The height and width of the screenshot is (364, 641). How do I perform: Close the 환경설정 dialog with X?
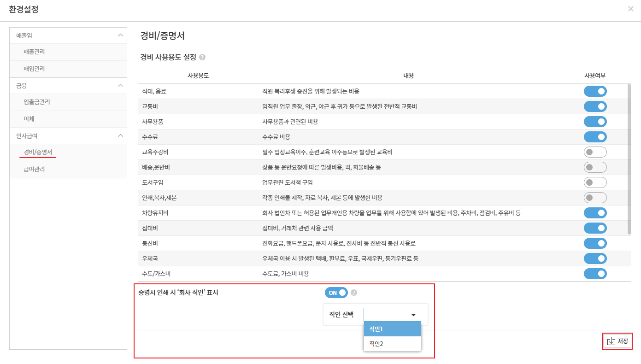630,9
